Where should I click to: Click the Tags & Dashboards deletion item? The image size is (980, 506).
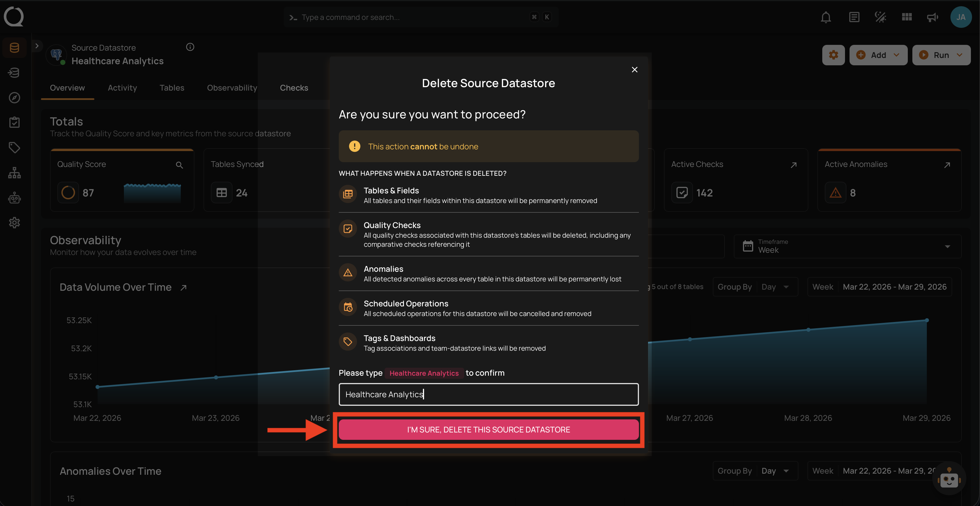coord(489,342)
